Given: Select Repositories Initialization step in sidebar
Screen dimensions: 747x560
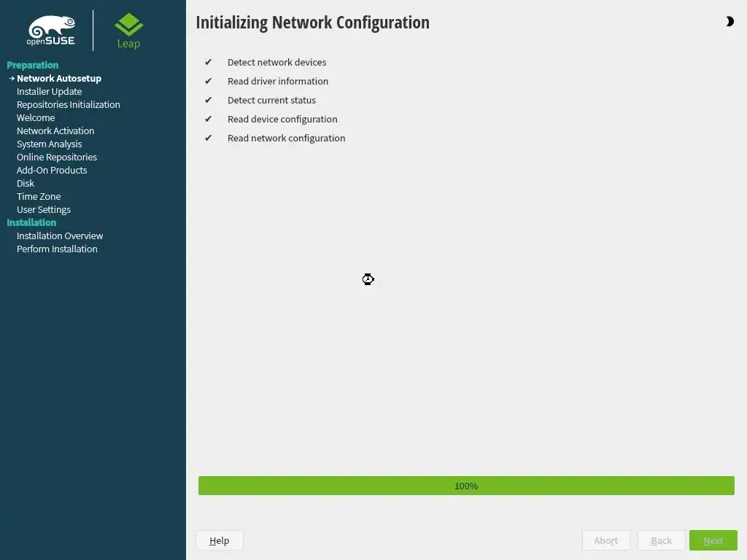Looking at the screenshot, I should pos(68,104).
